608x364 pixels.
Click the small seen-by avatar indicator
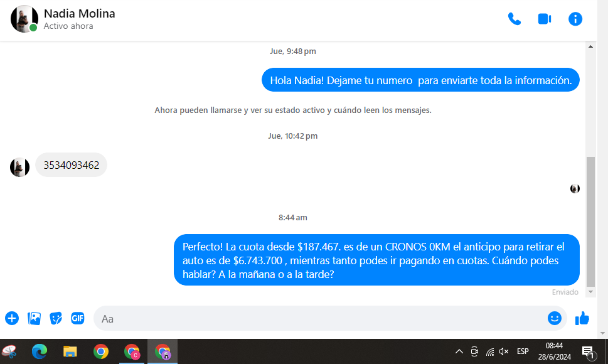[x=575, y=189]
